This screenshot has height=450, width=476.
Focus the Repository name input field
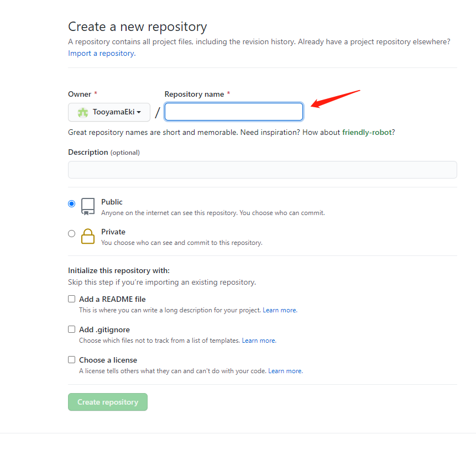(x=234, y=112)
